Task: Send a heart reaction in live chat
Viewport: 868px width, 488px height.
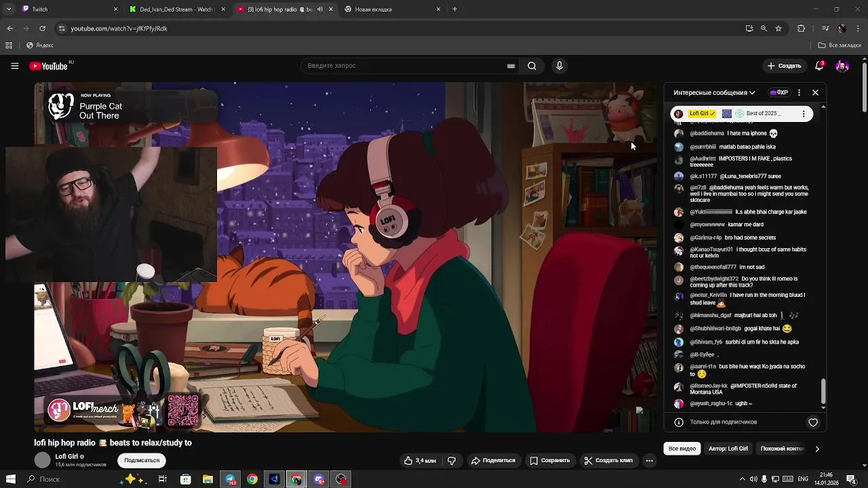Action: pos(813,422)
